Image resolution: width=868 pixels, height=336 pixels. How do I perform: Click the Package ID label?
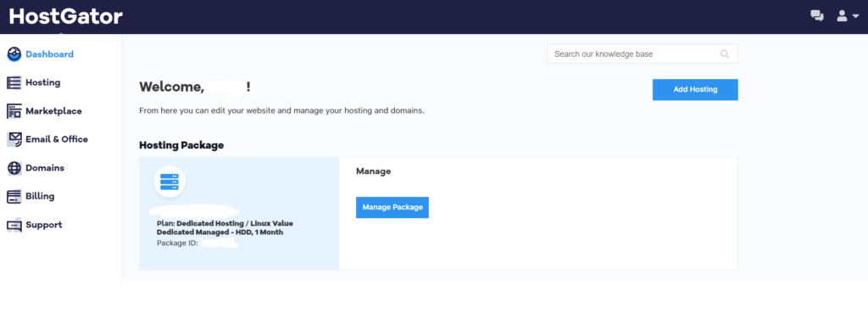[x=177, y=243]
